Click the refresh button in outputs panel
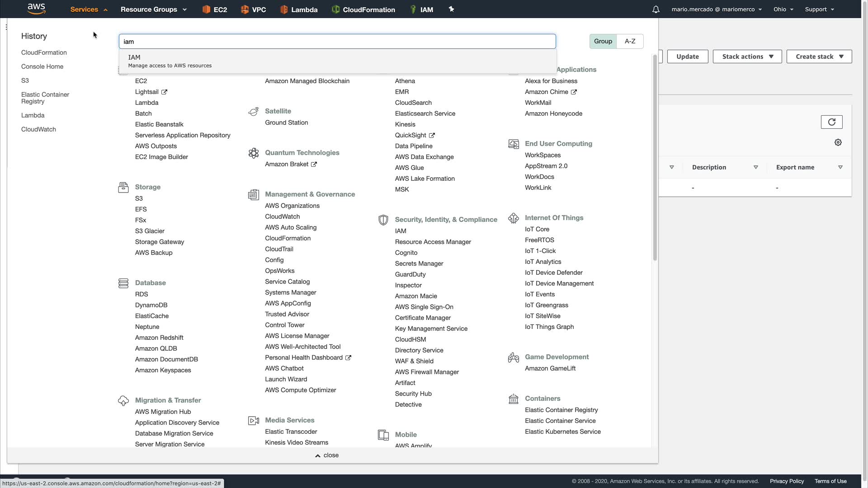 tap(831, 122)
